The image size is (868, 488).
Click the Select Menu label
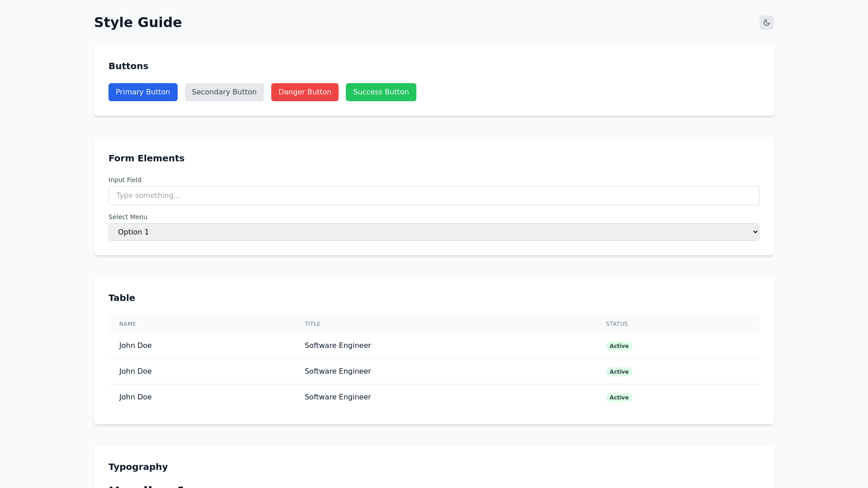(x=128, y=217)
